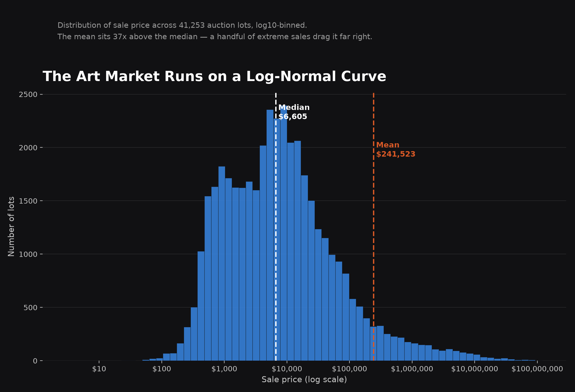Click the y-axis label 'Number of lots'

click(11, 227)
